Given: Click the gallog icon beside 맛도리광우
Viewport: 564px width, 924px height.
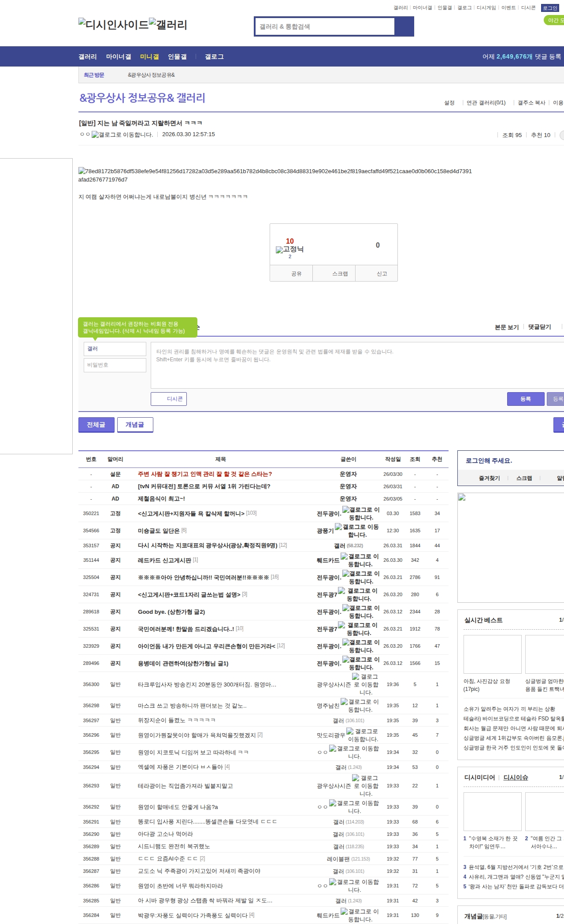Looking at the screenshot, I should coord(350,731).
